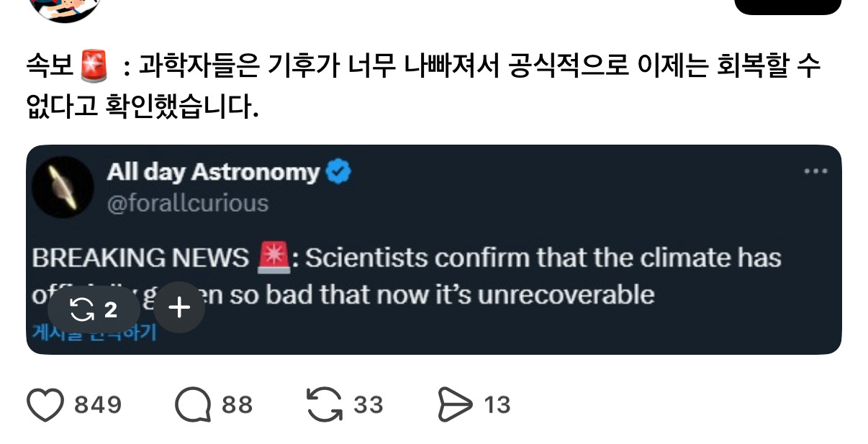This screenshot has height=444, width=868.
Task: Click the blue verified badge next to All day Astronomy
Action: (x=339, y=172)
